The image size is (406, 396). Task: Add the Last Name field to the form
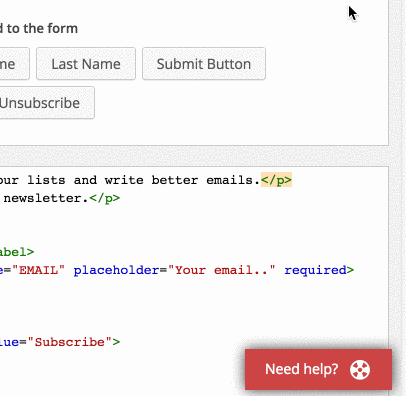point(86,64)
